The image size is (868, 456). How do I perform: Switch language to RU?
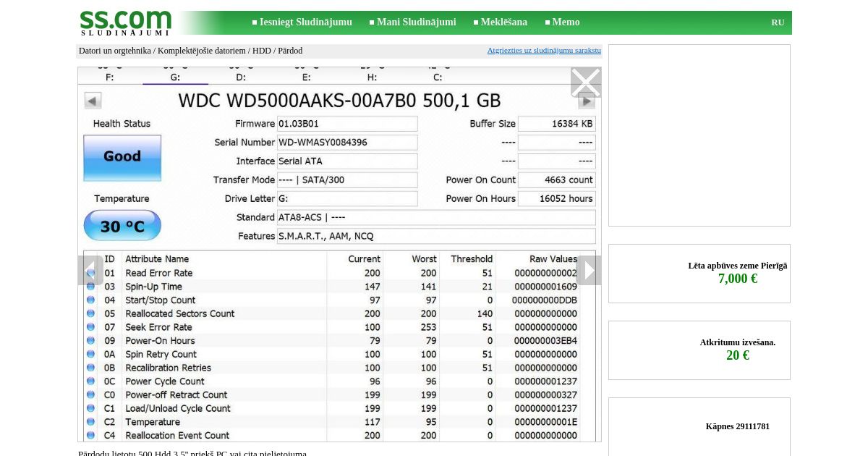tap(778, 22)
